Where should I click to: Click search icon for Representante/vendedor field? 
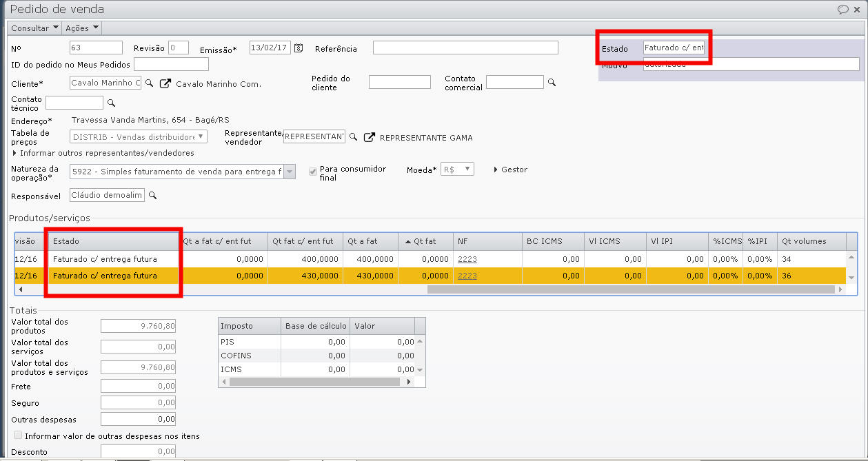(353, 137)
